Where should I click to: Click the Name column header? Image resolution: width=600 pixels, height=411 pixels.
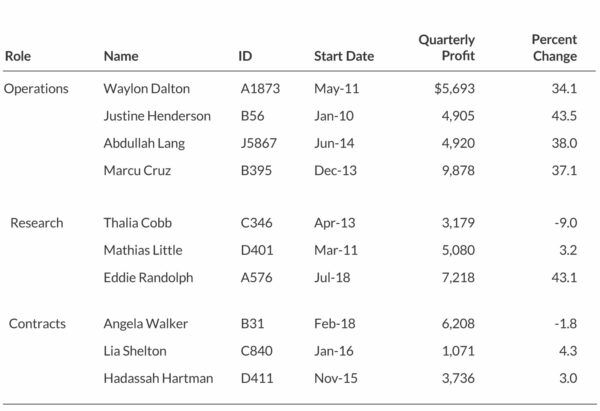pos(121,56)
